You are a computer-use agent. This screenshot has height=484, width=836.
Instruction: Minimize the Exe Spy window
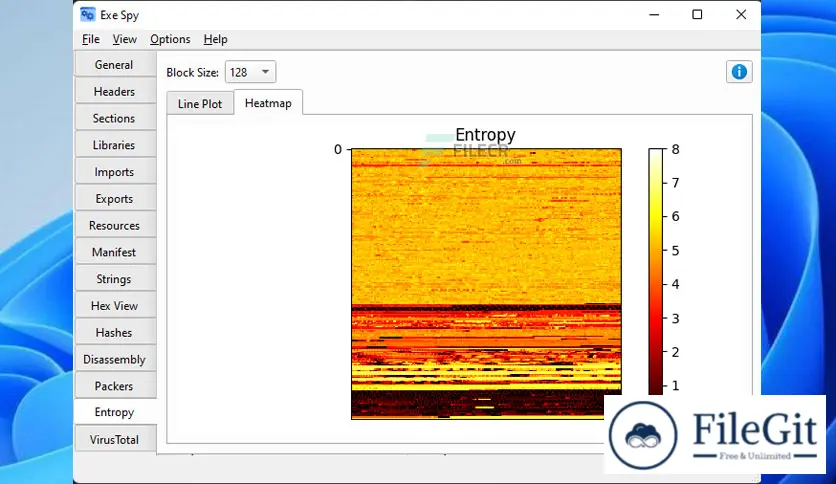pyautogui.click(x=654, y=15)
